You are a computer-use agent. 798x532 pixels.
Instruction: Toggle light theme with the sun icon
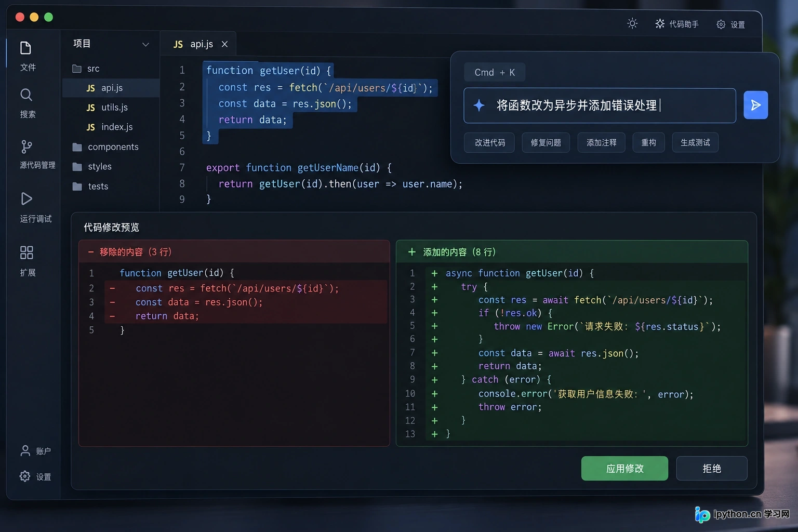click(632, 23)
